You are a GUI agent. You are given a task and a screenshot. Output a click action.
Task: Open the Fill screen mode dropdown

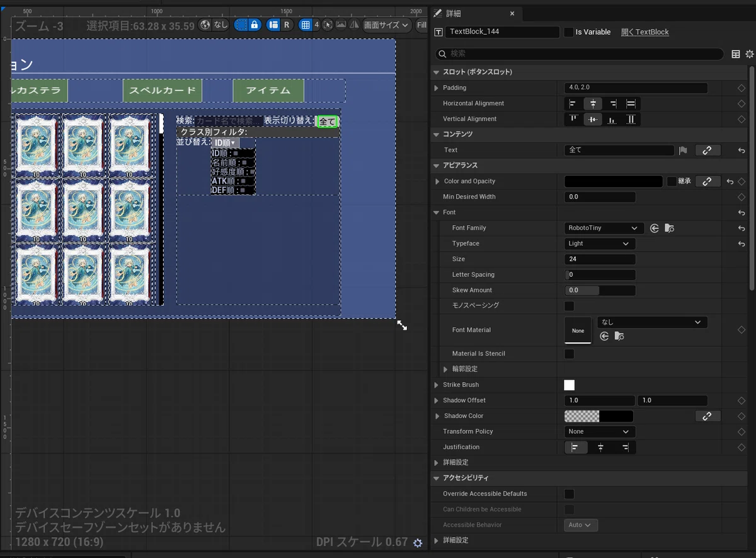point(421,25)
